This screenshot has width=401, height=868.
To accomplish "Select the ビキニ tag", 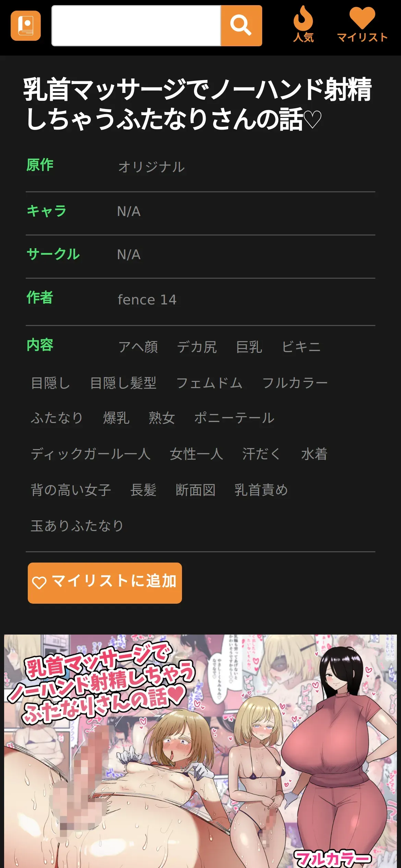I will click(x=301, y=347).
